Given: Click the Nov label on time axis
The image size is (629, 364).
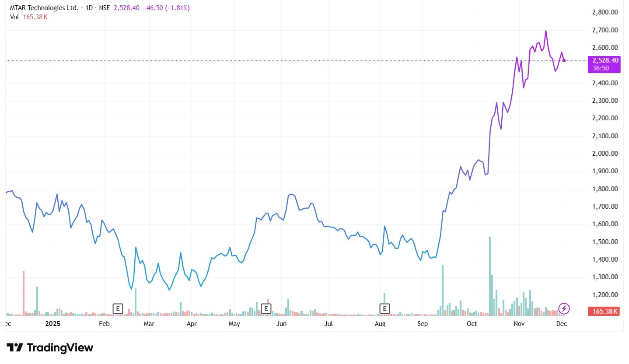Looking at the screenshot, I should pyautogui.click(x=519, y=324).
